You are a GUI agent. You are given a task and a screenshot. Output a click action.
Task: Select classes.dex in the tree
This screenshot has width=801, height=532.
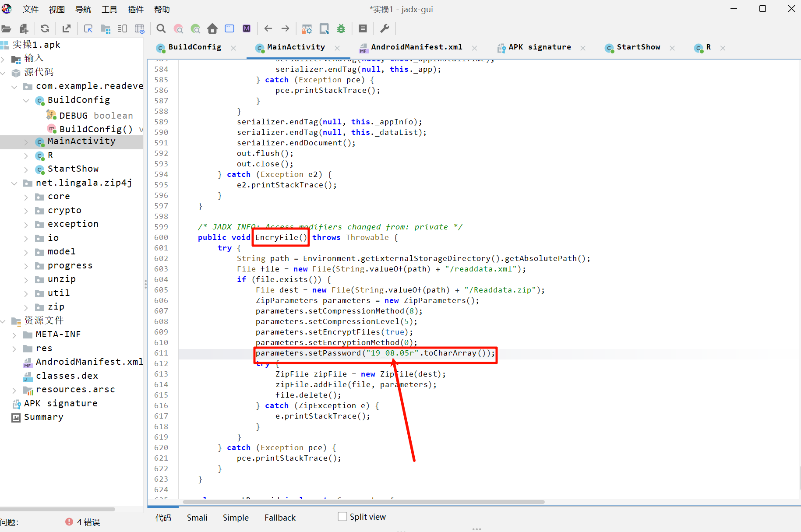pyautogui.click(x=67, y=376)
